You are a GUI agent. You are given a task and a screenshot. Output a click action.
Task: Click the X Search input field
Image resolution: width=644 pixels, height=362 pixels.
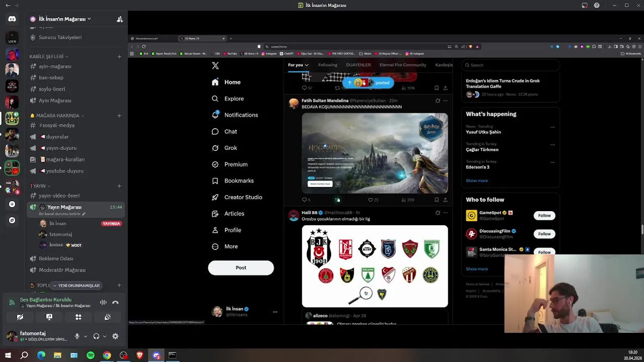click(511, 65)
